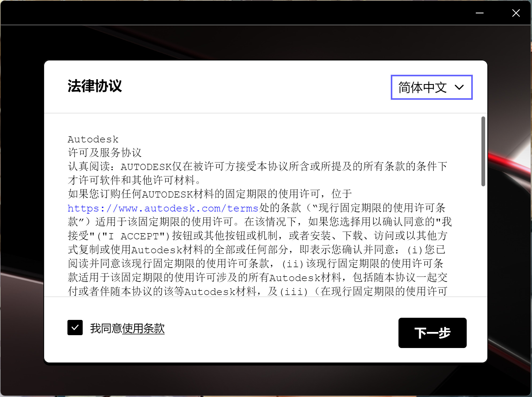
Task: Click the word Autodesk in agreement text
Action: coord(93,139)
